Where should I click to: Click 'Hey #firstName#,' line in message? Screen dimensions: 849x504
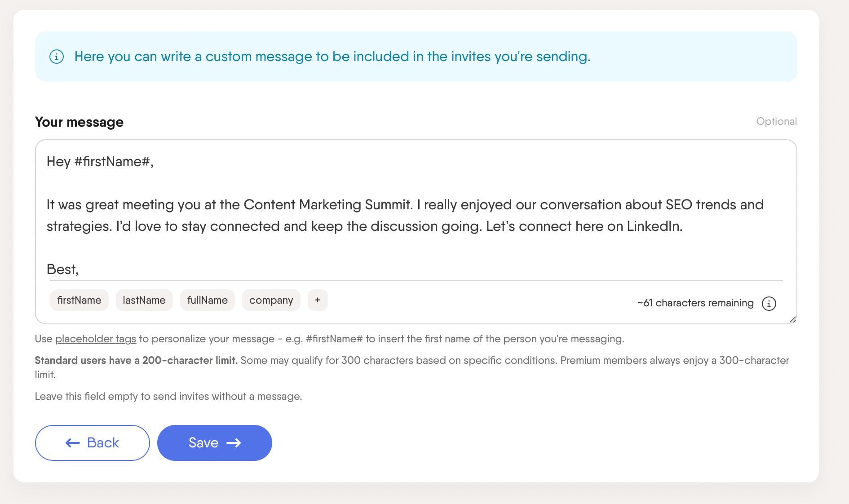pyautogui.click(x=100, y=162)
